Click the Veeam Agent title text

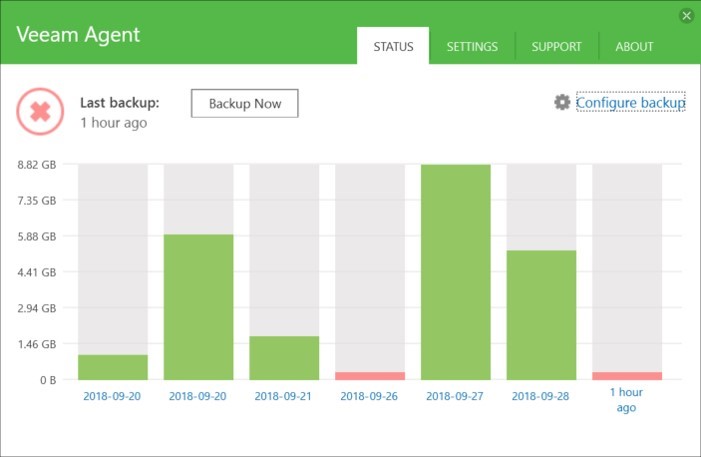point(78,35)
